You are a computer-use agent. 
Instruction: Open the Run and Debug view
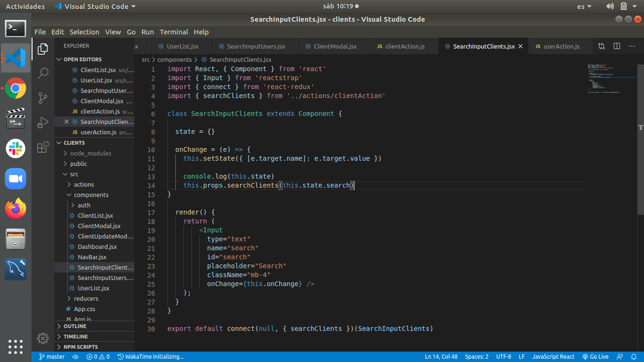coord(43,123)
